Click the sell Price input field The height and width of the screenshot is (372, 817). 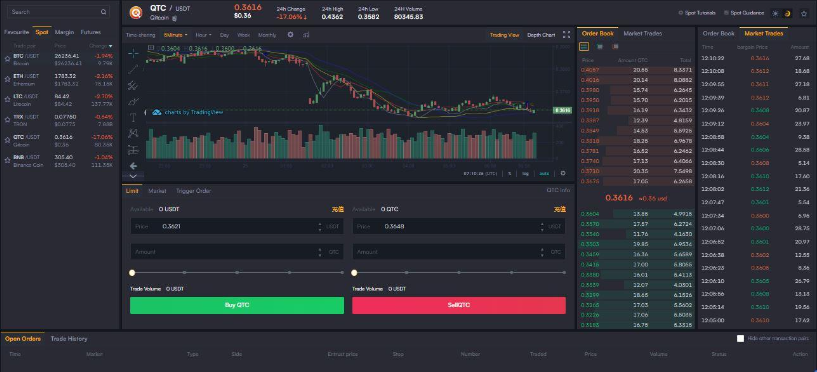459,227
